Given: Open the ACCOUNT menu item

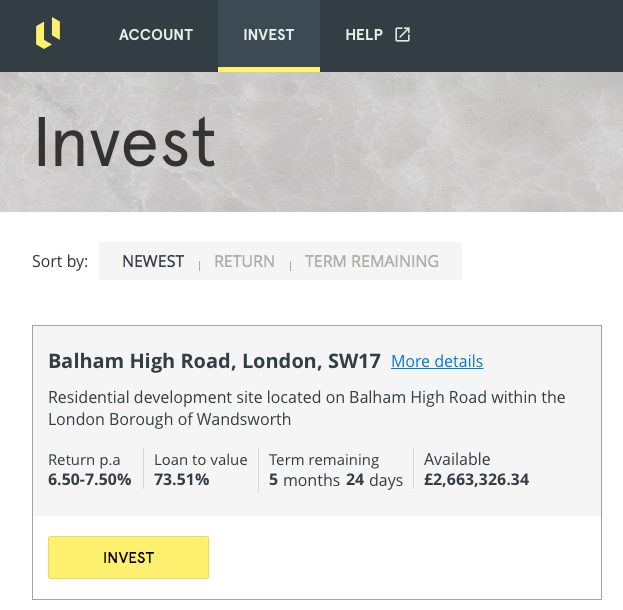Looking at the screenshot, I should point(156,35).
